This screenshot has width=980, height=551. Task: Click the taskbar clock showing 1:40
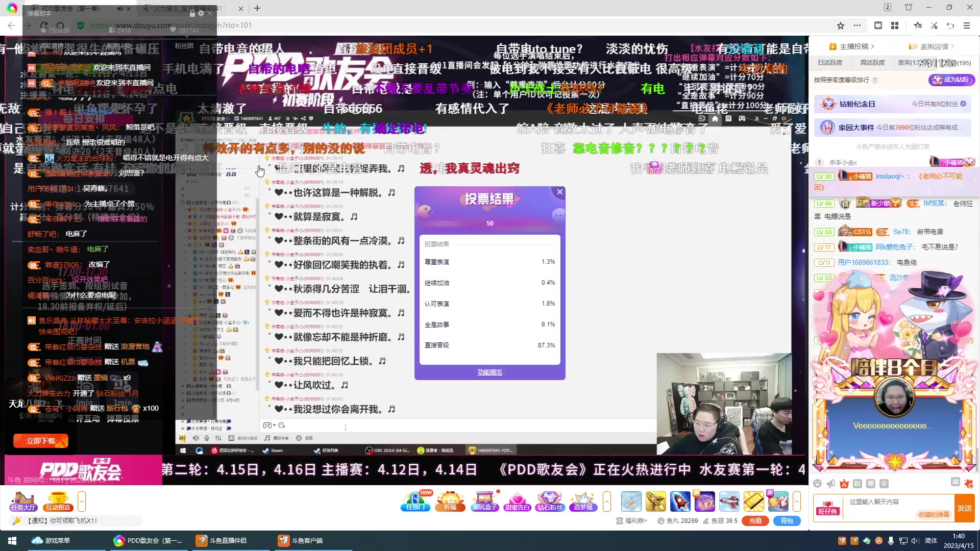(959, 541)
